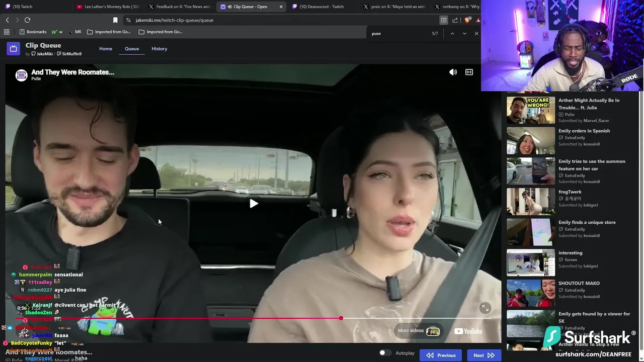
Task: Reload the current page
Action: tap(27, 20)
